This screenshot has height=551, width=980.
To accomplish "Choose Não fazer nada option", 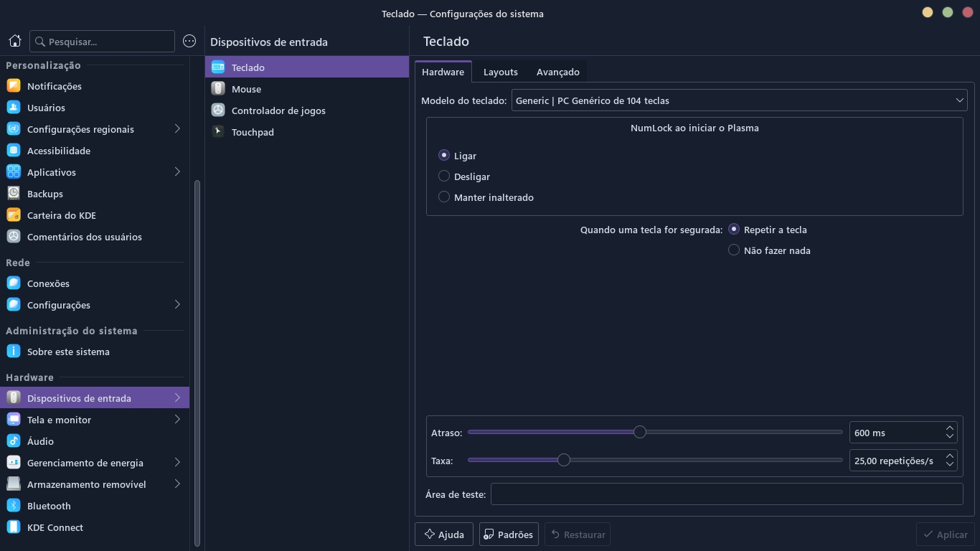I will click(734, 250).
